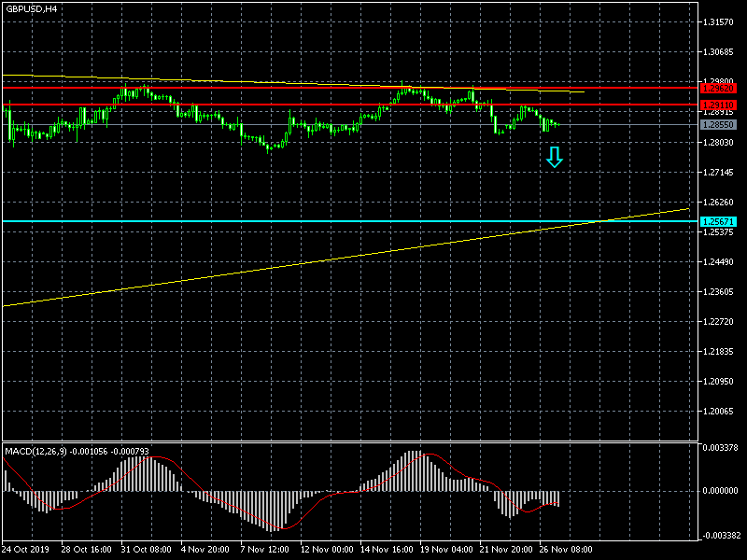The width and height of the screenshot is (747, 560).
Task: Click the gray 1.28550 current price tag
Action: 718,123
